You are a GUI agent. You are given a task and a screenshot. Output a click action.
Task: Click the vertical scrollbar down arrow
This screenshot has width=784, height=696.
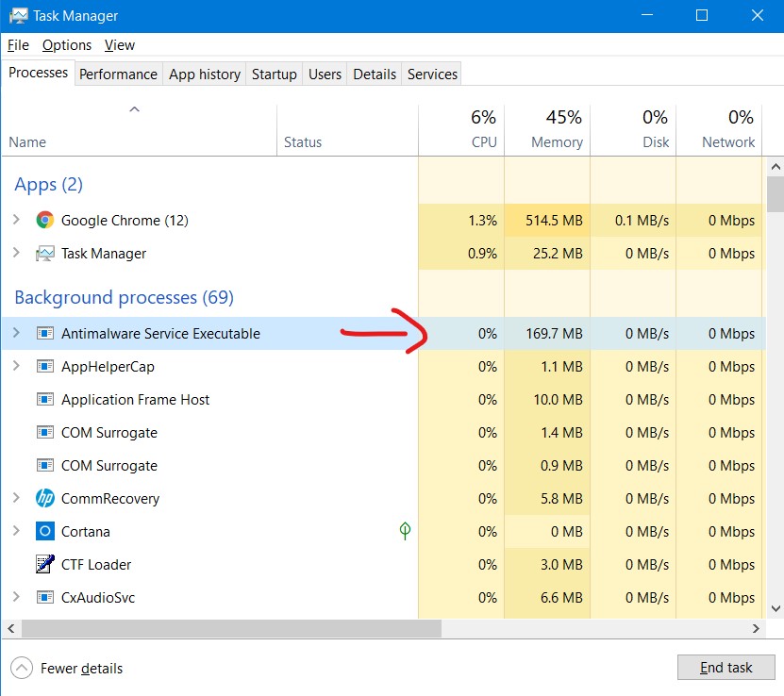click(x=776, y=608)
